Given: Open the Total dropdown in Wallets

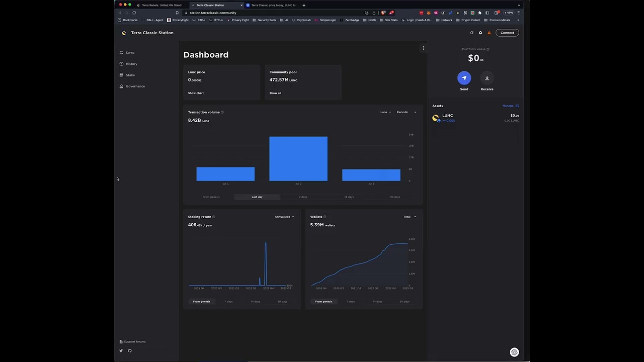Looking at the screenshot, I should [410, 217].
